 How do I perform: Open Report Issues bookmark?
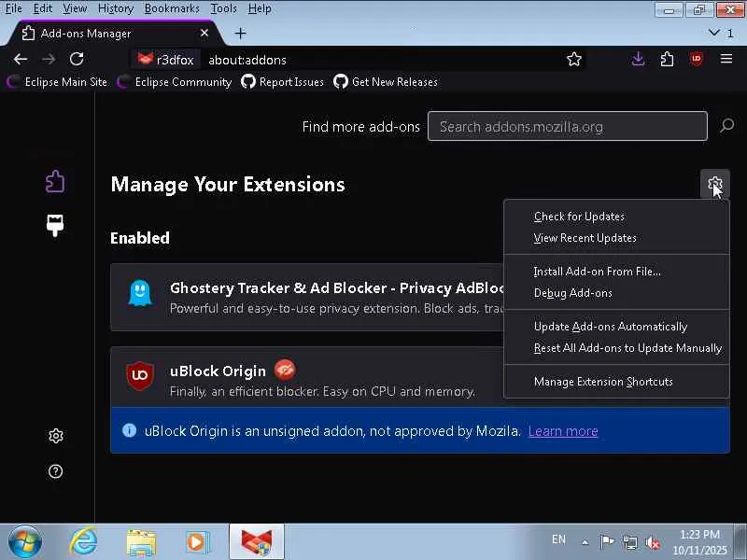[x=282, y=82]
